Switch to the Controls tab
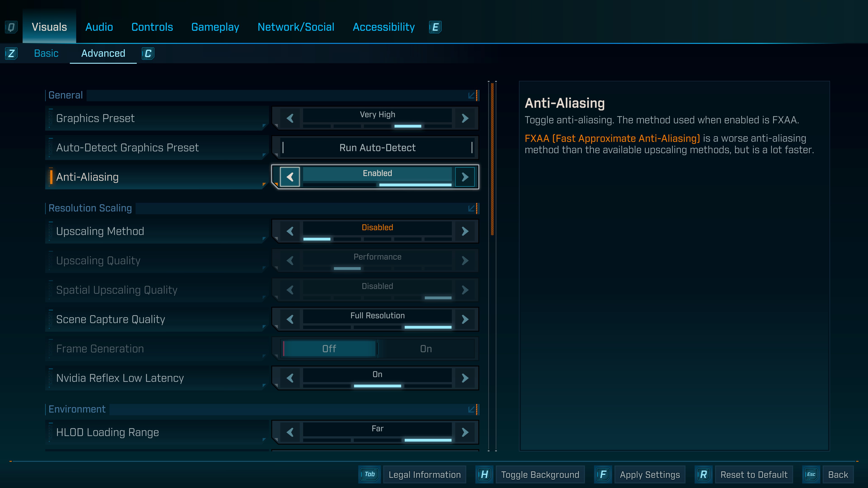The width and height of the screenshot is (868, 488). (x=152, y=27)
